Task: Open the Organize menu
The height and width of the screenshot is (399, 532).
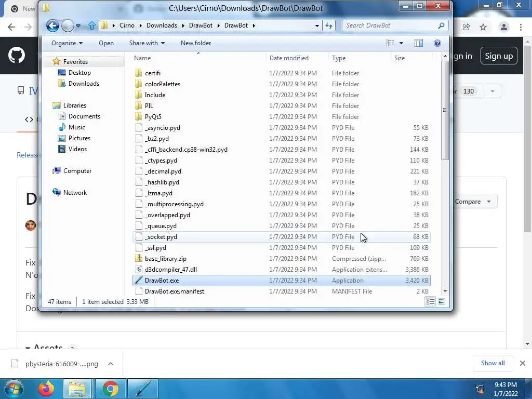Action: point(67,43)
